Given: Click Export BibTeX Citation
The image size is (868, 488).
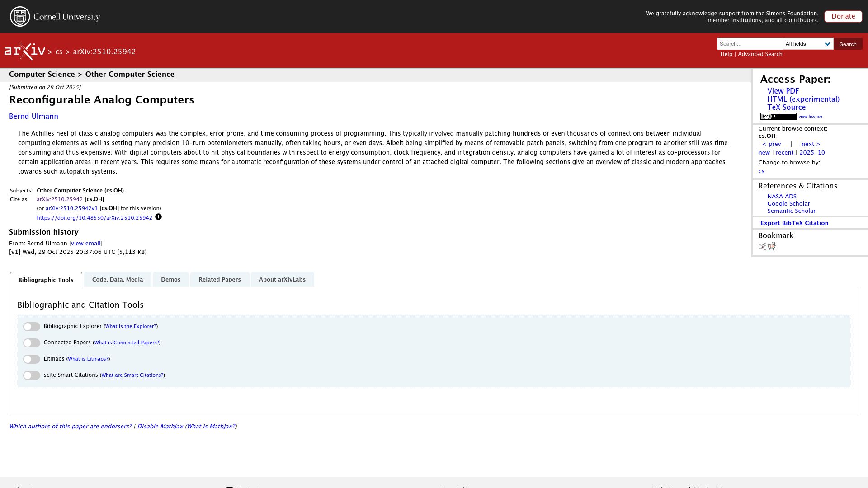Looking at the screenshot, I should (x=794, y=223).
